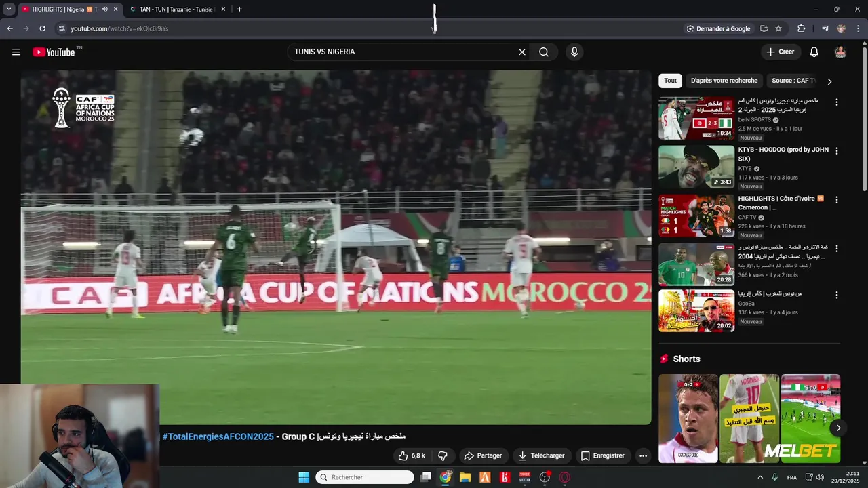868x488 pixels.
Task: Show more filter chips with right arrow
Action: tap(829, 81)
